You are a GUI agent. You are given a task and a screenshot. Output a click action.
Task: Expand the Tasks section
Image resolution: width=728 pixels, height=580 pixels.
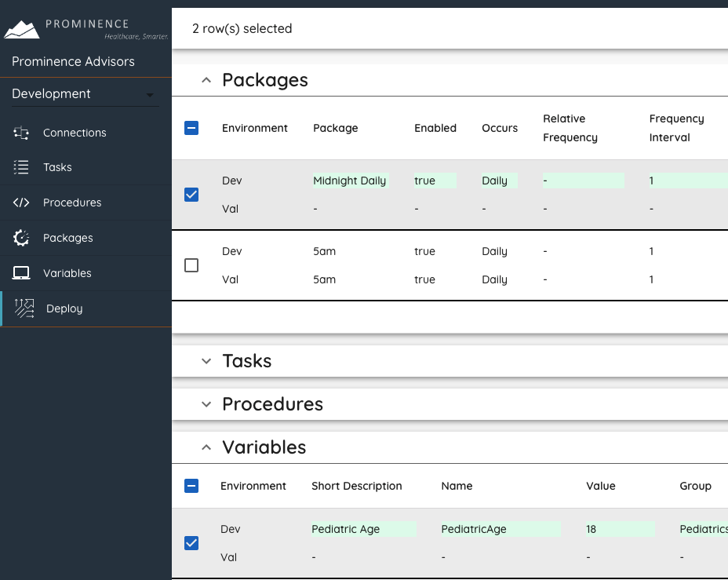point(206,361)
